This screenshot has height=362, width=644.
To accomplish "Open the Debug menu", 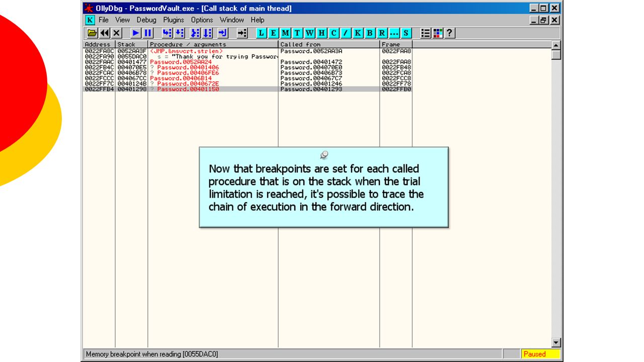I will coord(146,20).
